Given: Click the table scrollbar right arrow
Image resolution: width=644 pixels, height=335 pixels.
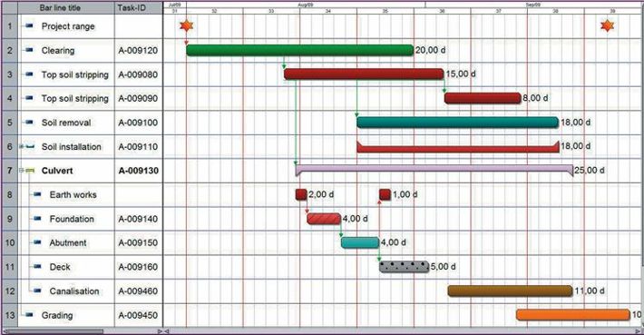Looking at the screenshot, I should point(160,330).
